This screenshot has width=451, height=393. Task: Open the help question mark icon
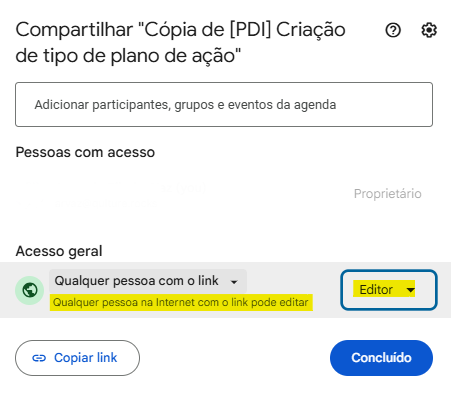(393, 30)
